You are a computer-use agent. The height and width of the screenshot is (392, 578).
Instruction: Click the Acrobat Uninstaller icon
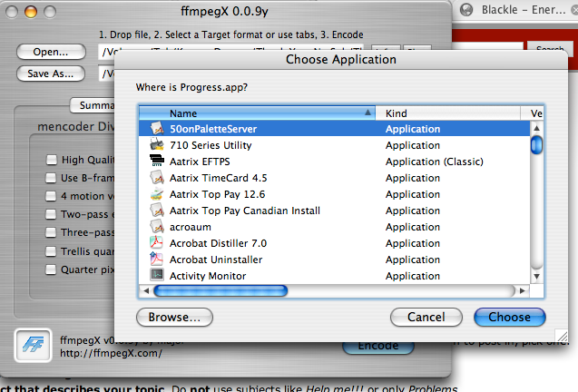point(157,260)
